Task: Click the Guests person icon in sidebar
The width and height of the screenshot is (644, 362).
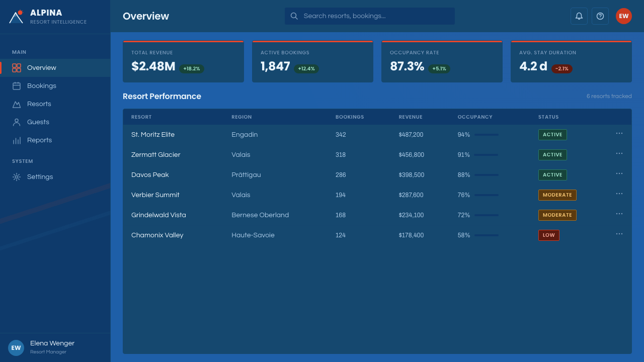Action: (17, 122)
